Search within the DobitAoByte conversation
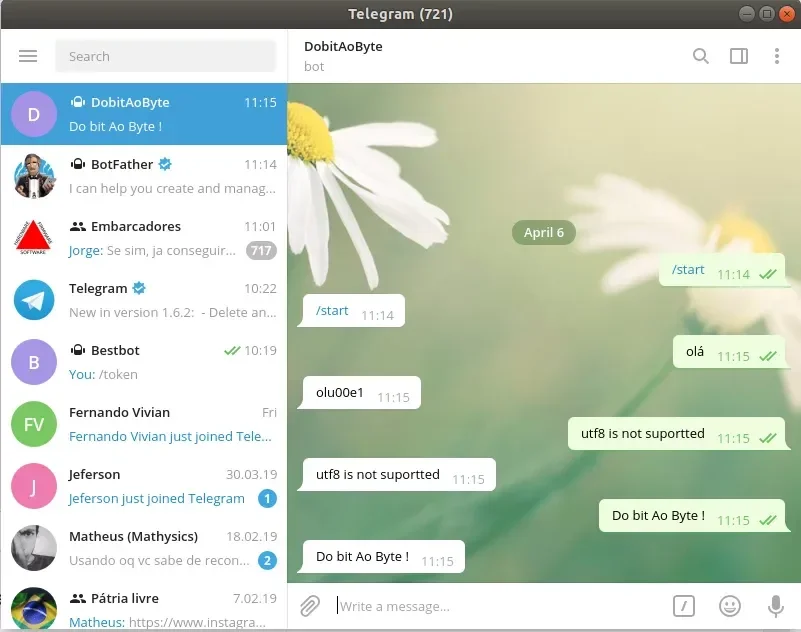801x632 pixels. 700,56
